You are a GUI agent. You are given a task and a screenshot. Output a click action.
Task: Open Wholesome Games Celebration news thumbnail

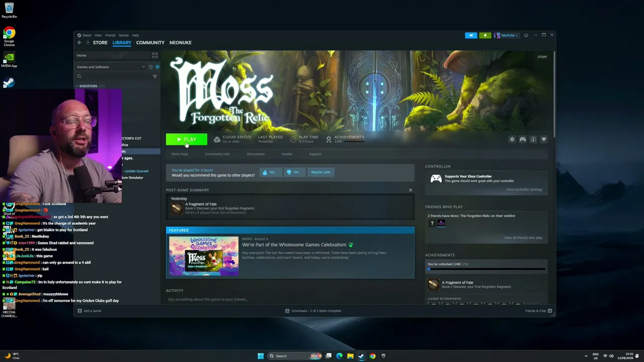[x=204, y=256]
